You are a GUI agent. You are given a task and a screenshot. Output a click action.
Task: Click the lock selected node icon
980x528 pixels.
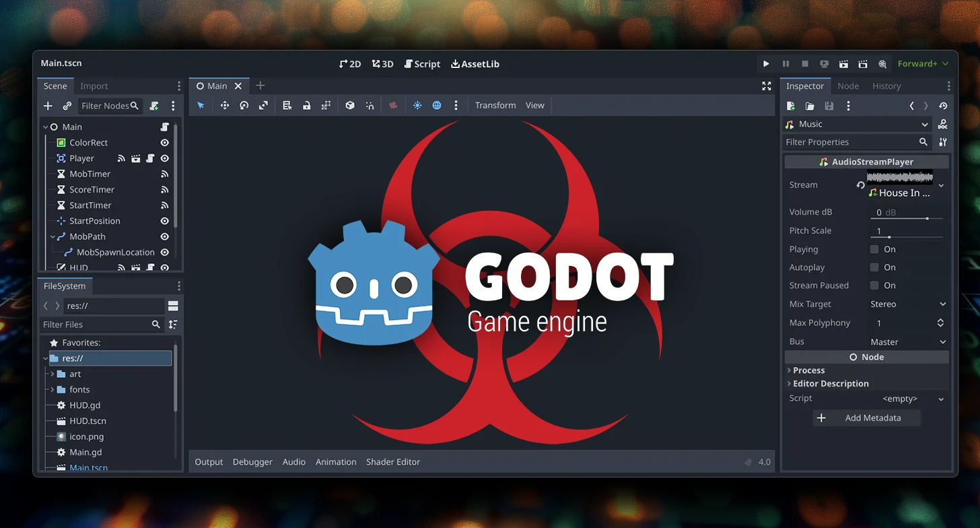(306, 106)
